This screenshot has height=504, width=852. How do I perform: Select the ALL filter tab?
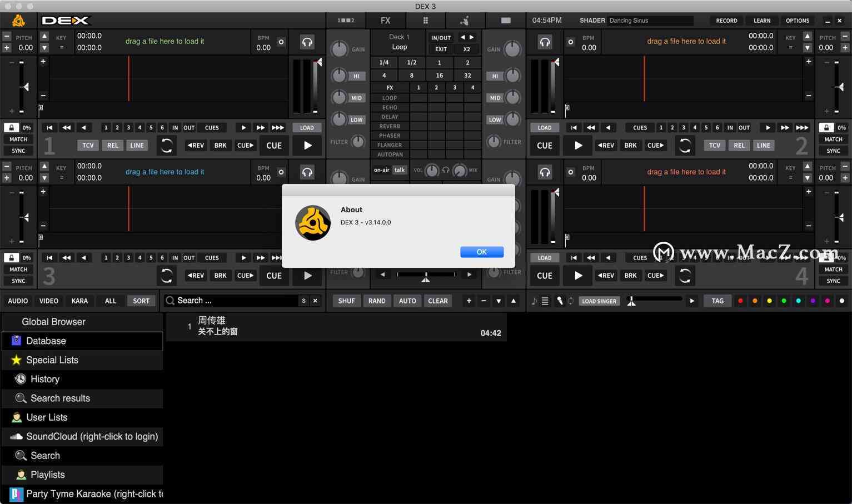pyautogui.click(x=111, y=301)
